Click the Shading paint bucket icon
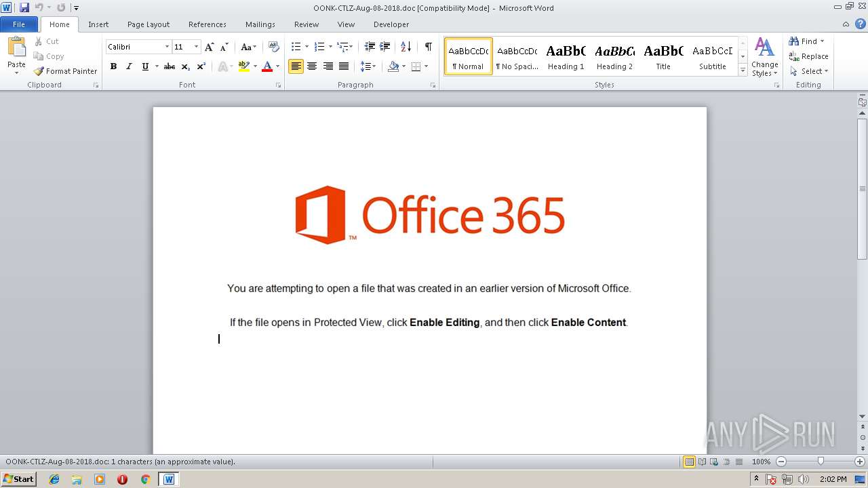868x488 pixels. (393, 66)
